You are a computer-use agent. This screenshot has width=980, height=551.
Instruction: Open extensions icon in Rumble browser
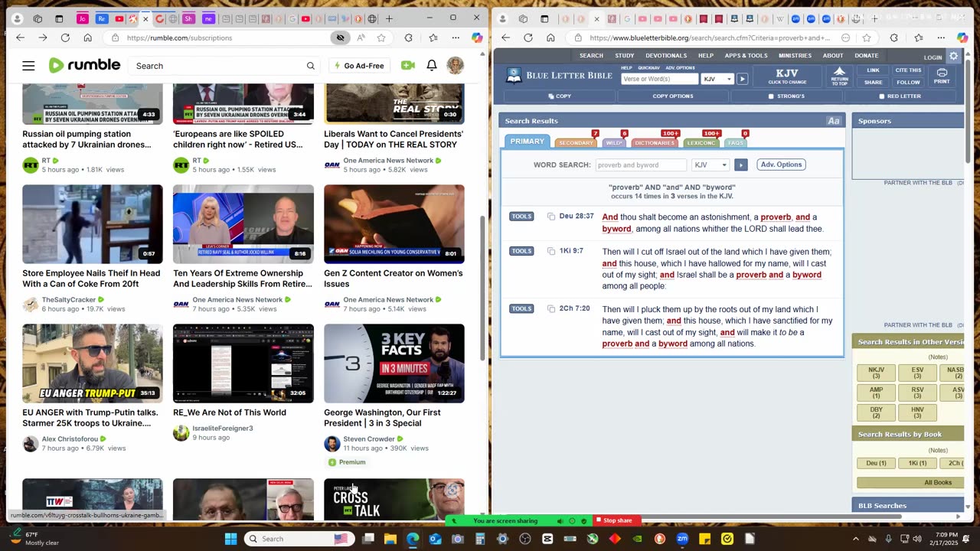tap(409, 37)
